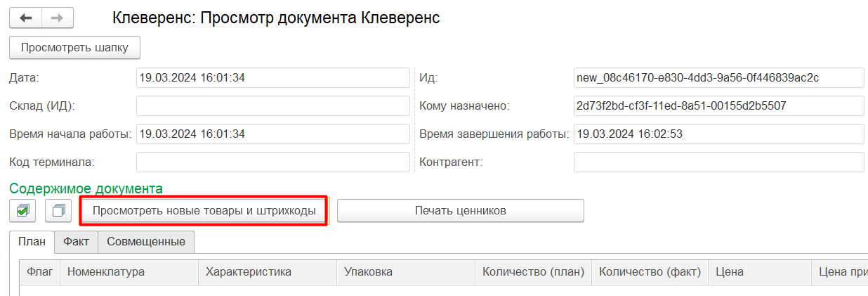The image size is (868, 296).
Task: Open the Совмещенные tab
Action: pos(146,242)
